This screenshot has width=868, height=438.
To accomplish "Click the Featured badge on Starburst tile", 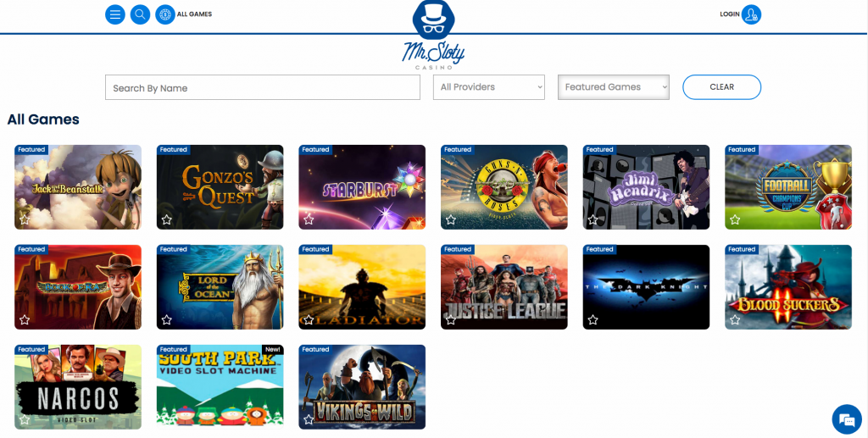I will tap(315, 149).
